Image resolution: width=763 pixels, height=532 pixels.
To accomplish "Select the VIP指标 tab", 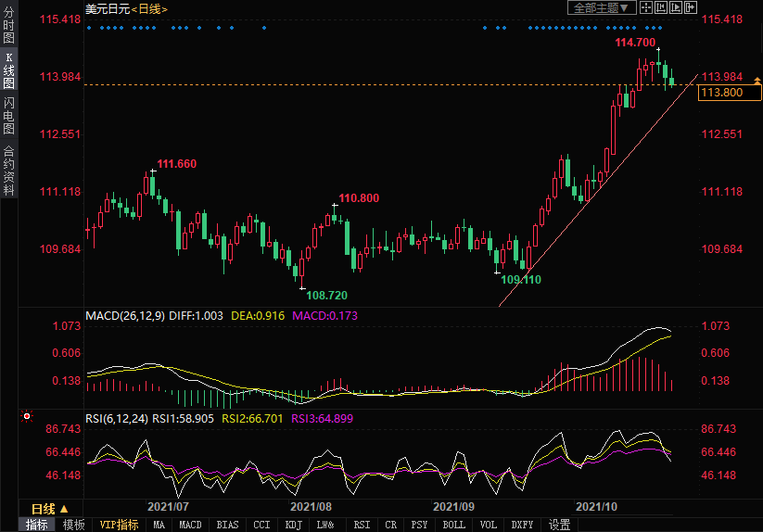I will 120,525.
